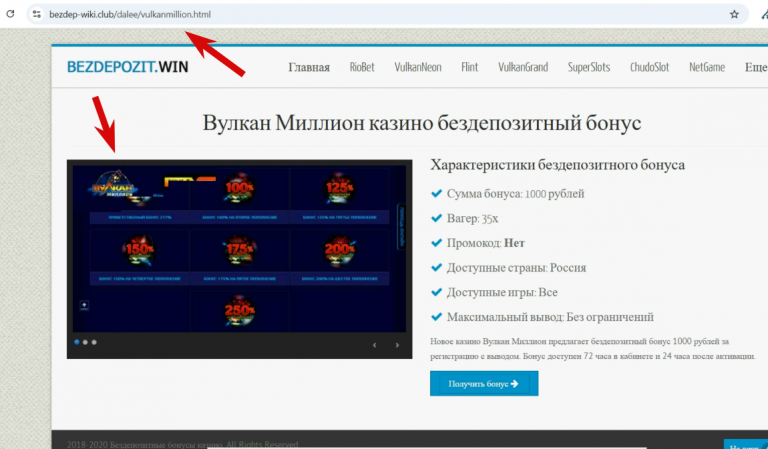768x449 pixels.
Task: Open the SuperSlots menu item
Action: 589,67
